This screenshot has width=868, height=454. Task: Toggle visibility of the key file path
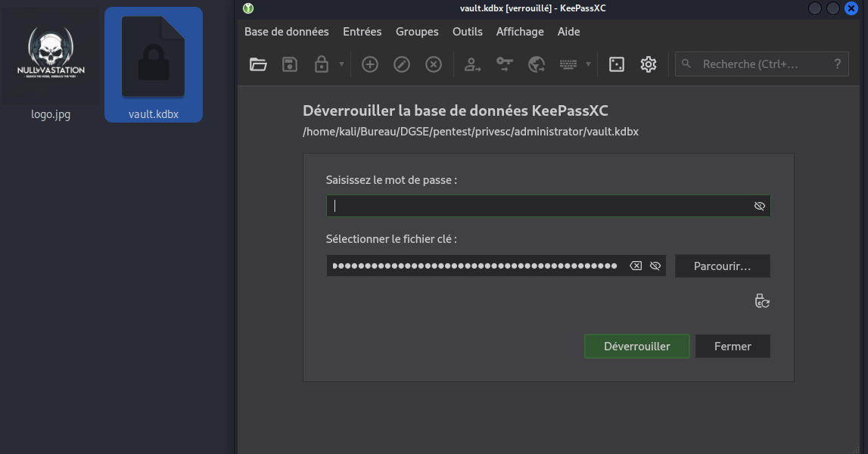point(655,266)
